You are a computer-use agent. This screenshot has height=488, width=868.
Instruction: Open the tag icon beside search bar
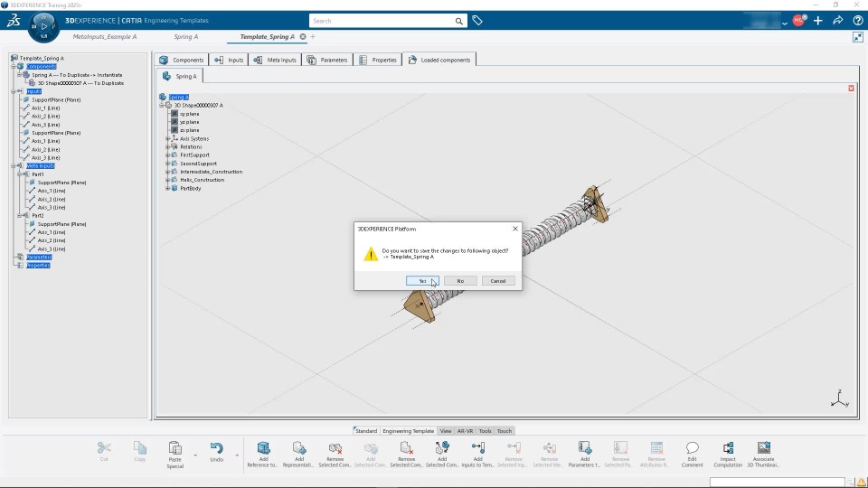[477, 21]
